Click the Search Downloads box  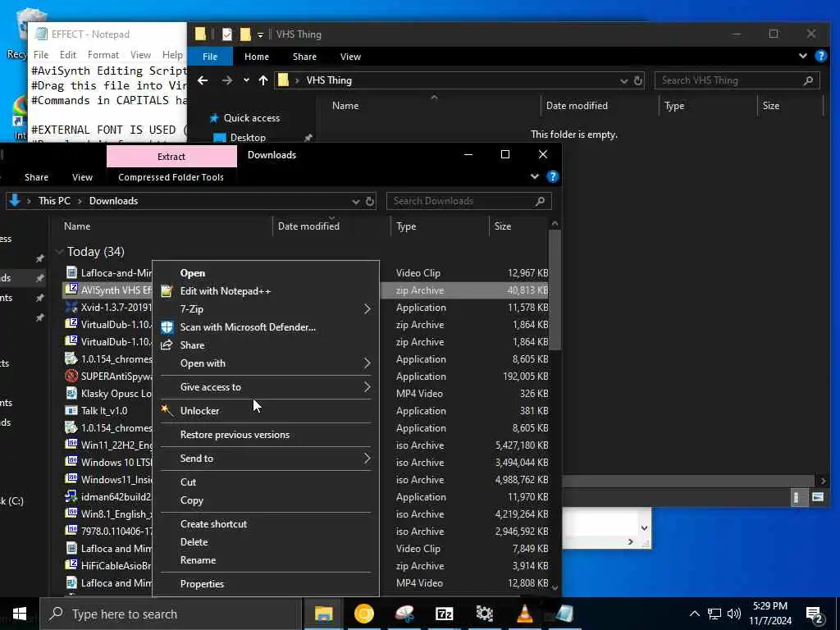(468, 201)
